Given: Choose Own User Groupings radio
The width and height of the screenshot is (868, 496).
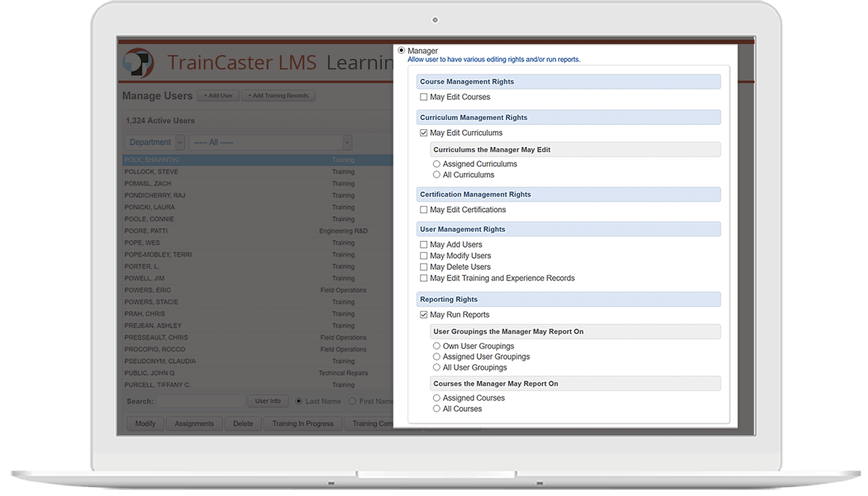Looking at the screenshot, I should click(x=436, y=347).
